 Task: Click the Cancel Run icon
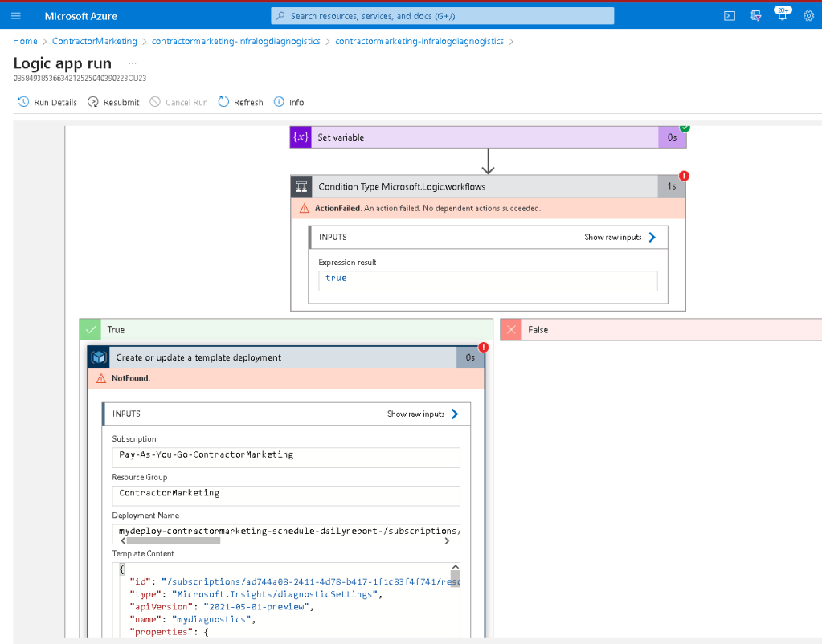point(154,102)
